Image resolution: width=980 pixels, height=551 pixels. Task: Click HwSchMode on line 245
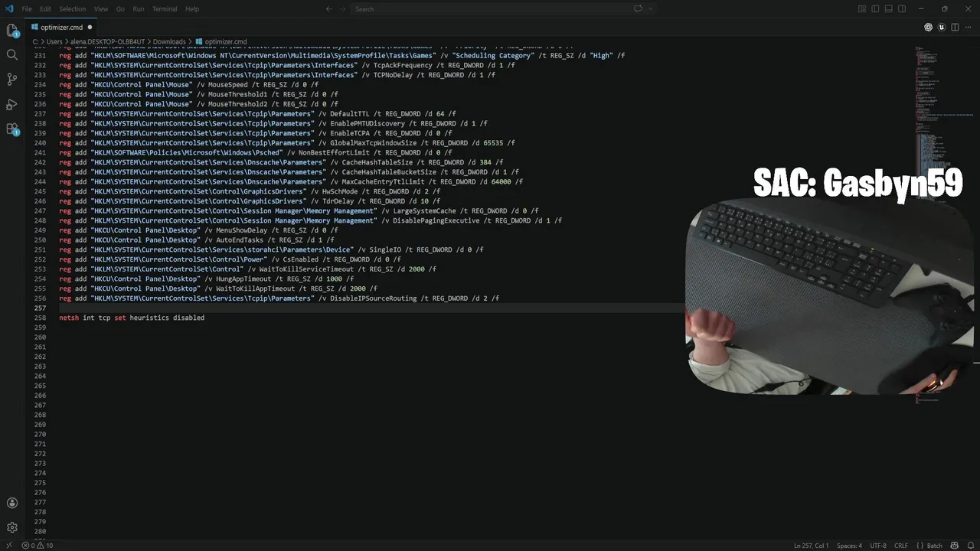[x=340, y=191]
